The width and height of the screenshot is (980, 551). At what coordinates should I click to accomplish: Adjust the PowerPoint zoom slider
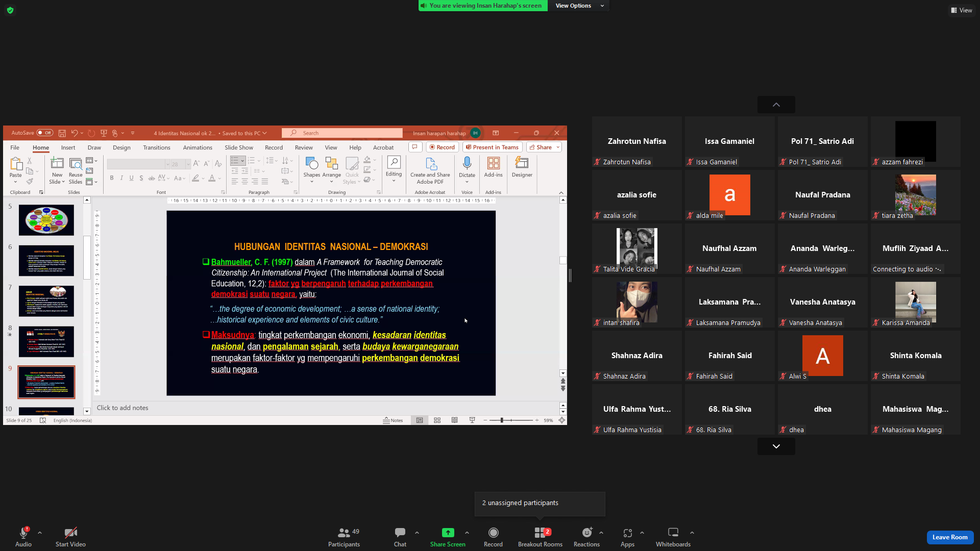[x=511, y=420]
